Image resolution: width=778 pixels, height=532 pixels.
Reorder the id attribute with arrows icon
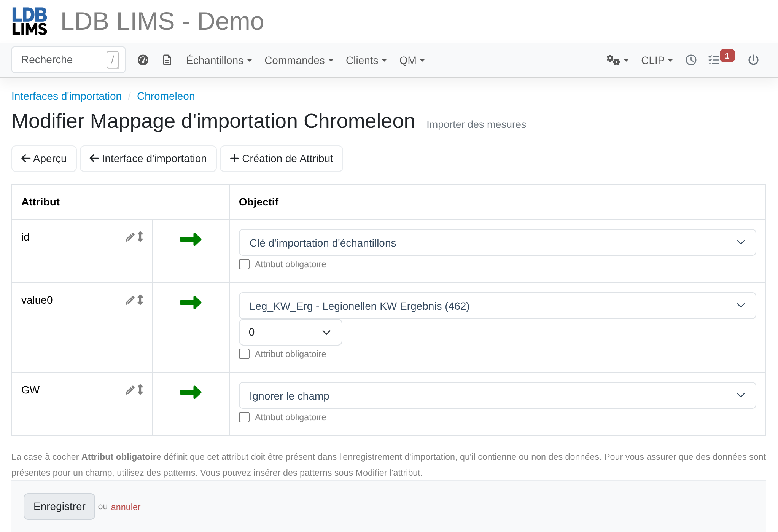[140, 237]
